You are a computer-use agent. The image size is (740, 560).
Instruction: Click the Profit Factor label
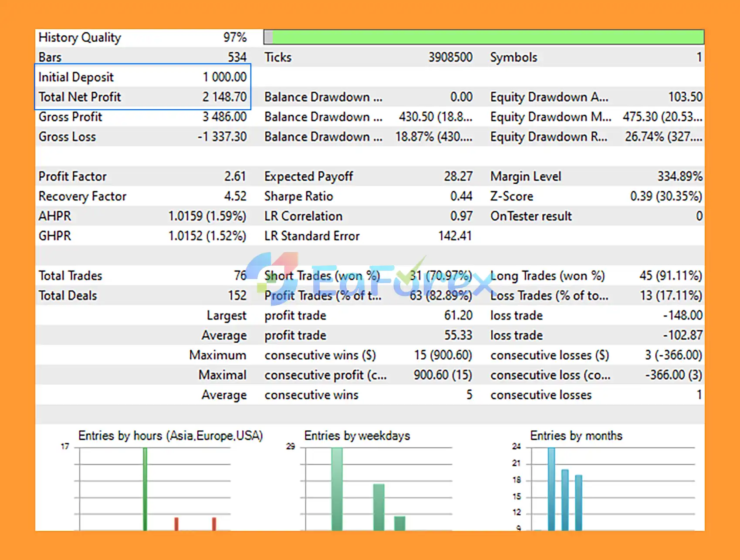(72, 176)
